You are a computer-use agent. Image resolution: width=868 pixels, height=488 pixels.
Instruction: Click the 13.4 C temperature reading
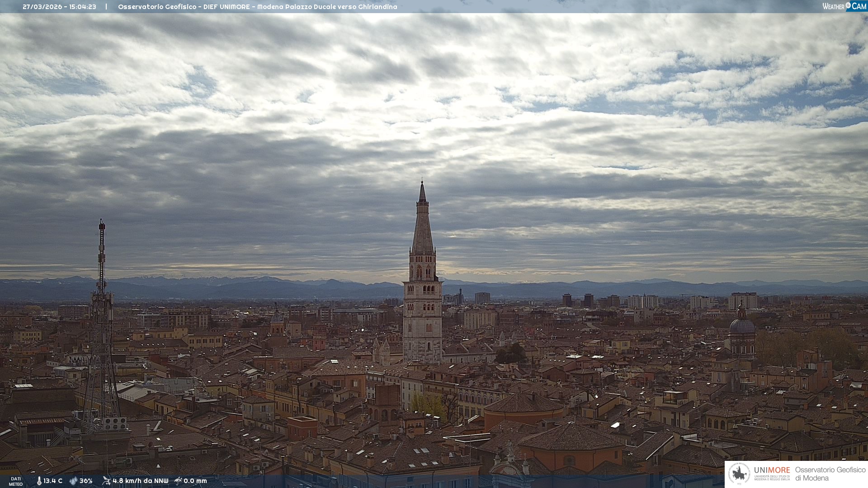[x=53, y=481]
